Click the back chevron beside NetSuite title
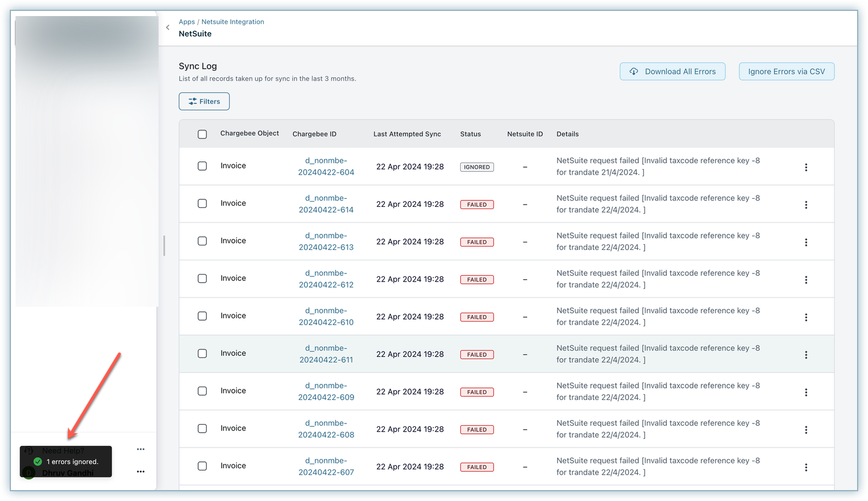 click(x=168, y=28)
